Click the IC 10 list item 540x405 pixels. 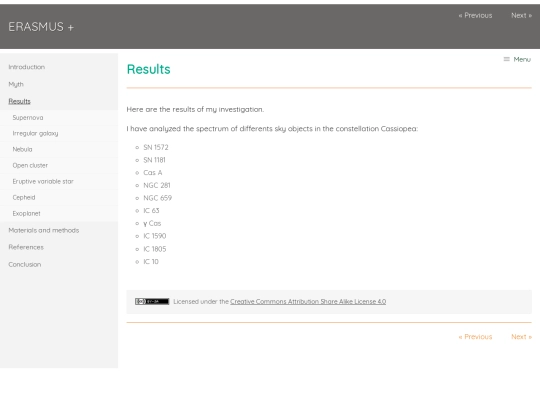pyautogui.click(x=151, y=262)
